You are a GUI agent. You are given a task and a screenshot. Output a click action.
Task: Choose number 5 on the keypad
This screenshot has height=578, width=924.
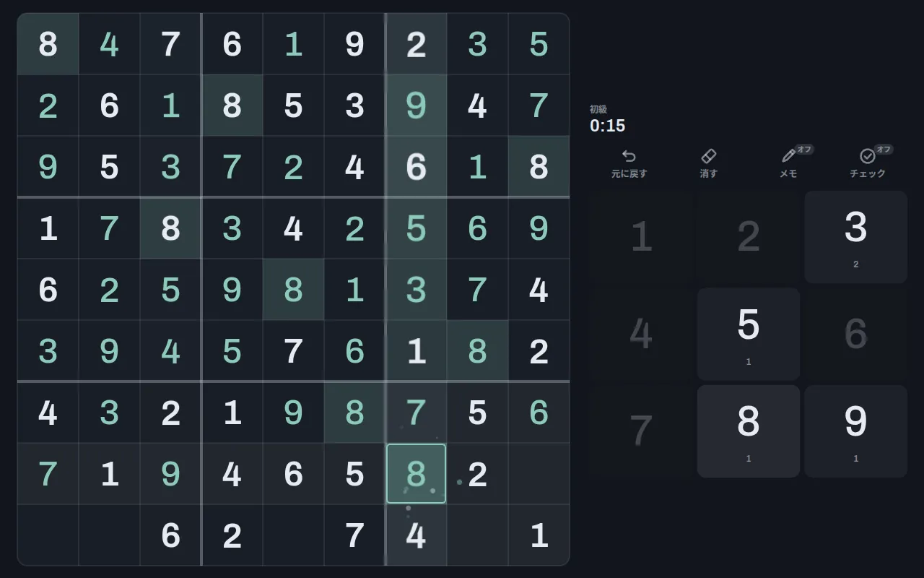point(749,334)
